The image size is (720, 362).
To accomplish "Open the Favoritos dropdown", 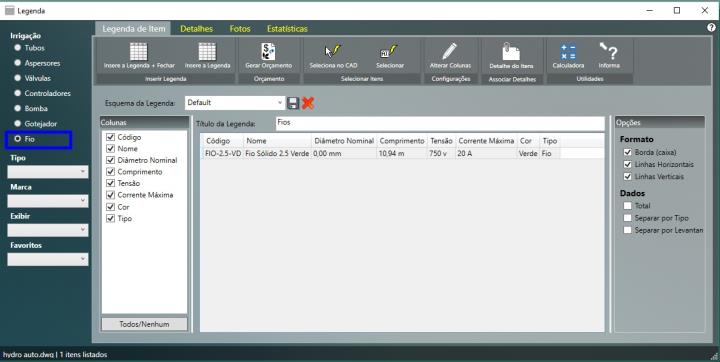I will [48, 260].
